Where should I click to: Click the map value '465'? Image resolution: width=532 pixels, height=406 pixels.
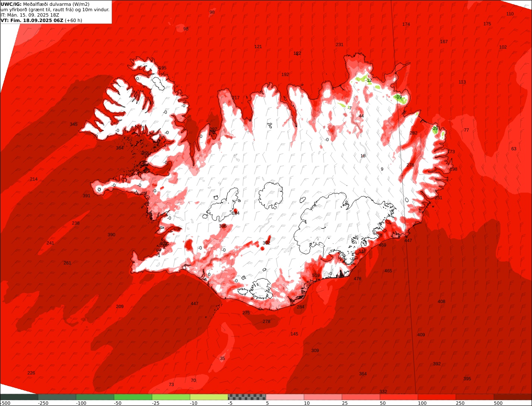click(388, 271)
